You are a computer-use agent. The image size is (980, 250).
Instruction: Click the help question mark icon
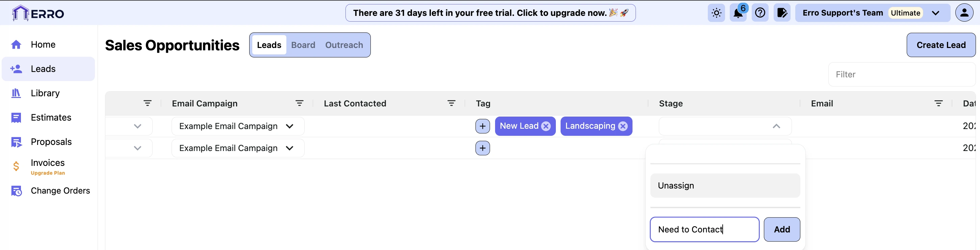760,13
